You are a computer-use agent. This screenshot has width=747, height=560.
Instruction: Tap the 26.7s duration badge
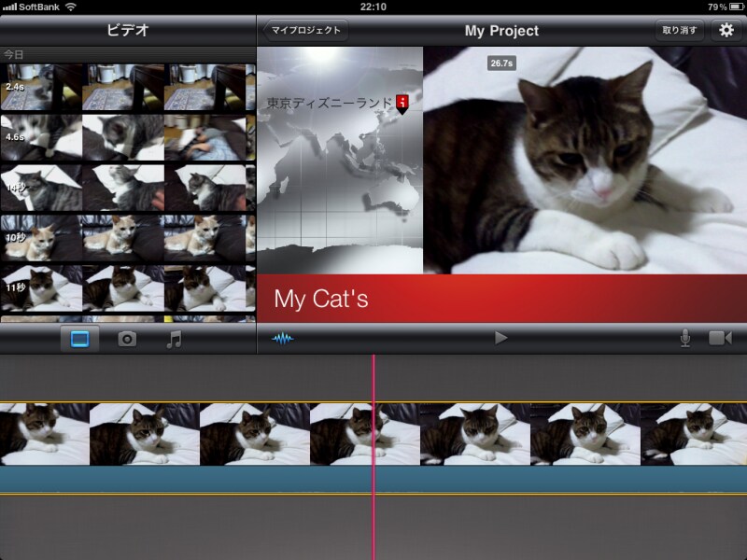tap(501, 63)
